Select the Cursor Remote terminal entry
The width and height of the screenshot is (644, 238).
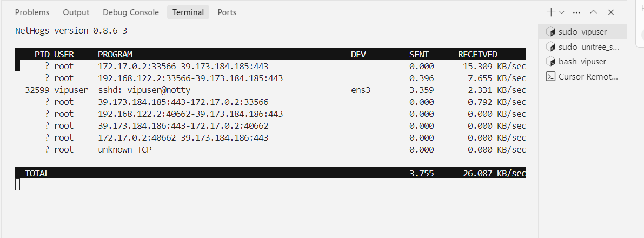pos(583,76)
